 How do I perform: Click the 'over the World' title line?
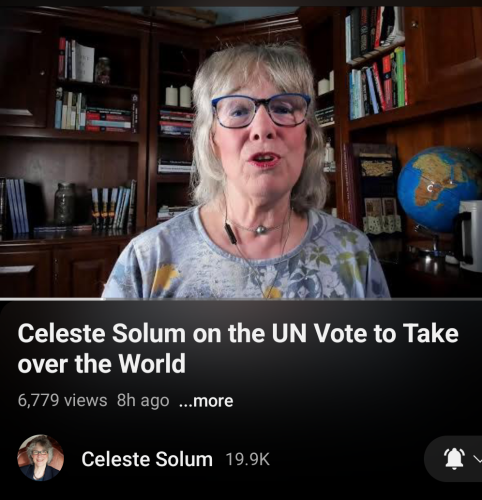pos(101,363)
